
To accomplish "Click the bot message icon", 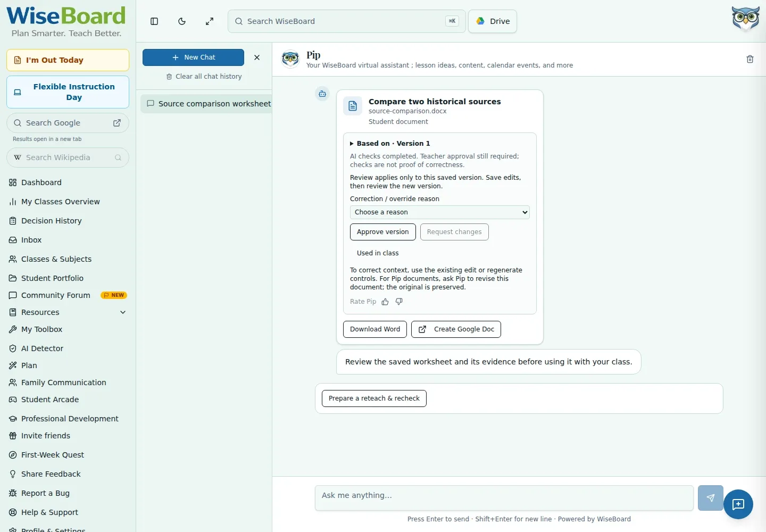I will coord(322,94).
